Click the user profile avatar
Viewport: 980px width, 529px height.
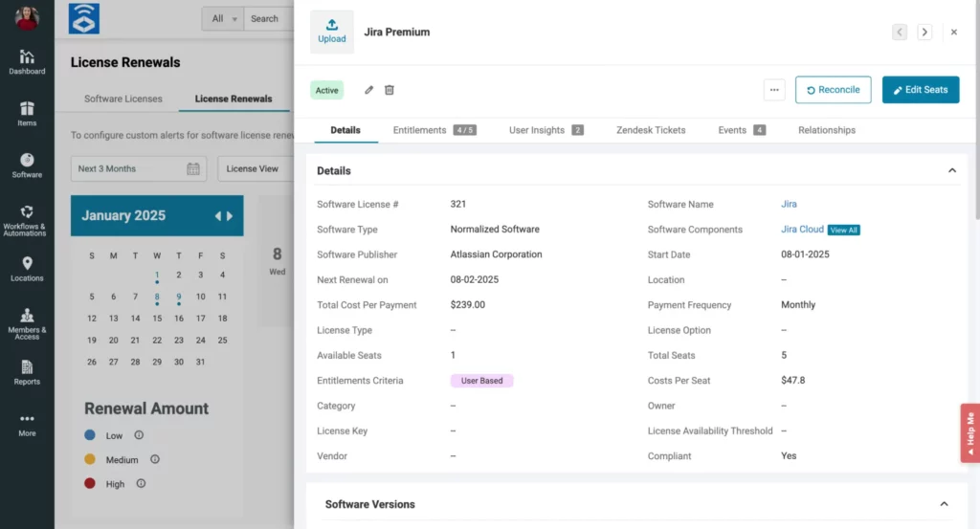27,17
